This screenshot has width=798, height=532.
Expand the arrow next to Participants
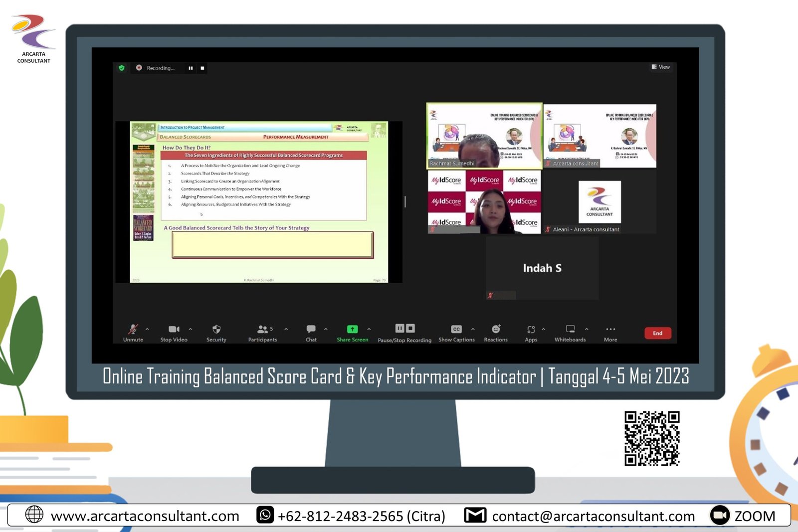coord(286,329)
